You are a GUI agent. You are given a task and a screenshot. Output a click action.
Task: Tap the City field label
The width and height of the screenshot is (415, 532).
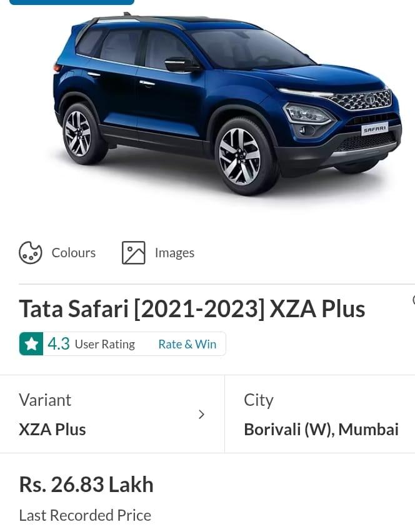coord(259,400)
